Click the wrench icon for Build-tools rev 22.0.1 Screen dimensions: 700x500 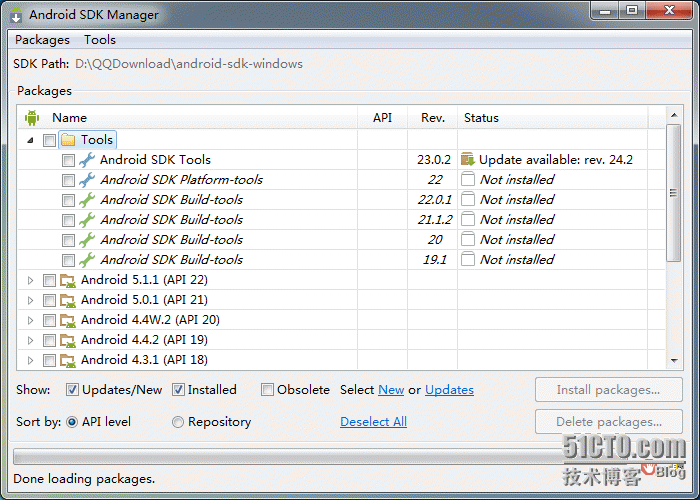pyautogui.click(x=87, y=200)
